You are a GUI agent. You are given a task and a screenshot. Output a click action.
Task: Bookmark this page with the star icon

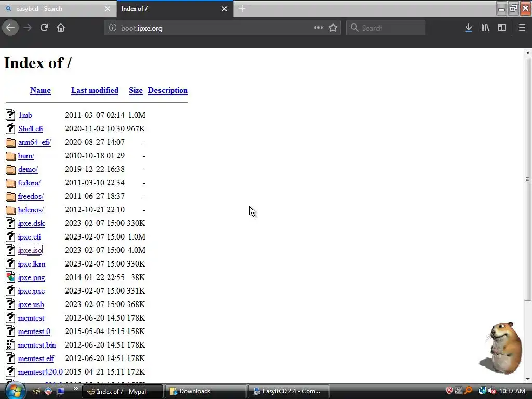pyautogui.click(x=333, y=28)
